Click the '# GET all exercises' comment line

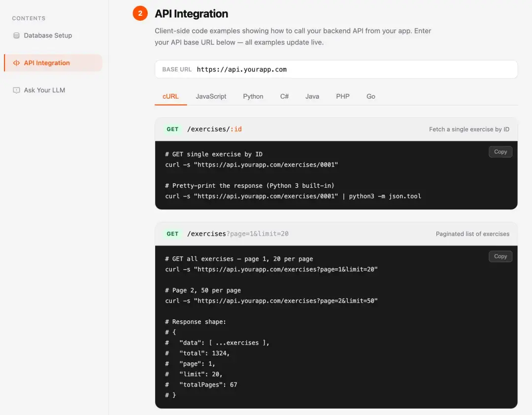pos(239,259)
